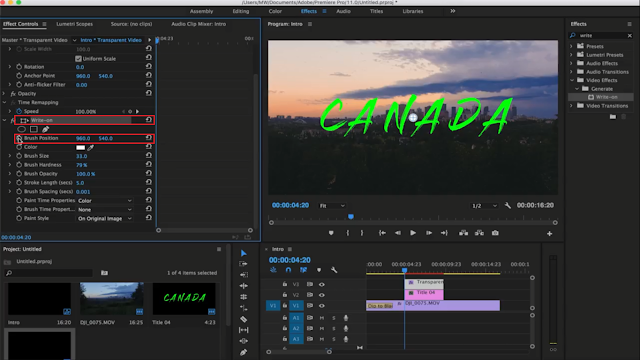Open the Paint Style dropdown
The height and width of the screenshot is (360, 640).
104,218
